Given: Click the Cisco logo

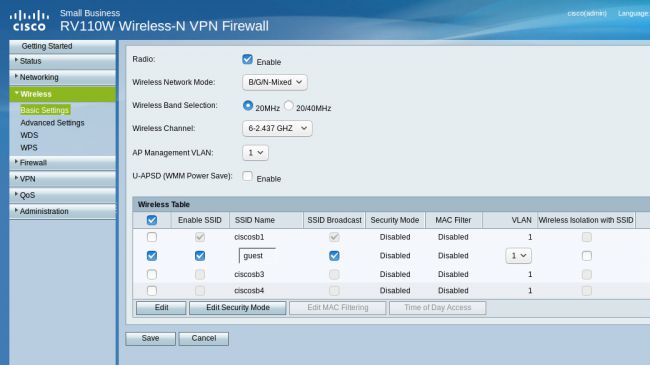Looking at the screenshot, I should pos(29,21).
